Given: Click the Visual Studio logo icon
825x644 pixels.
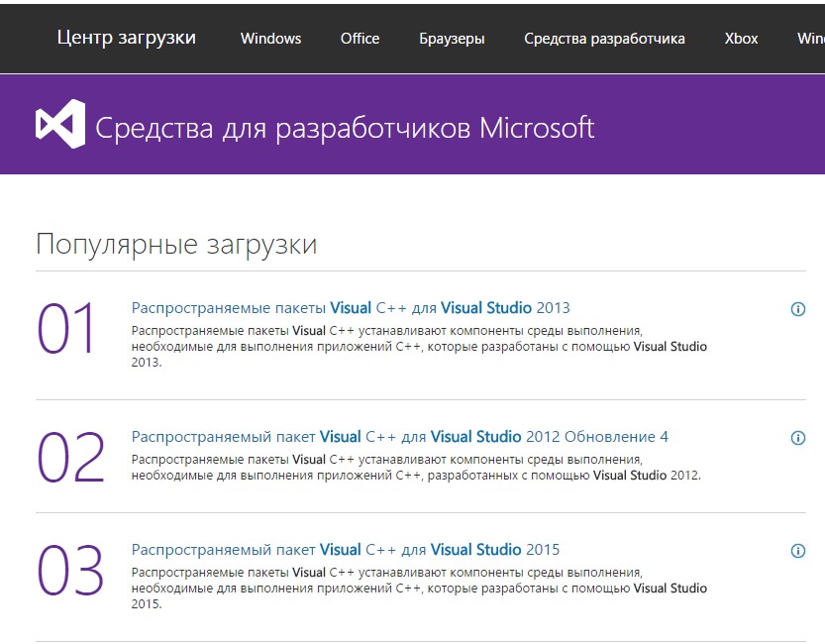Looking at the screenshot, I should pyautogui.click(x=60, y=124).
